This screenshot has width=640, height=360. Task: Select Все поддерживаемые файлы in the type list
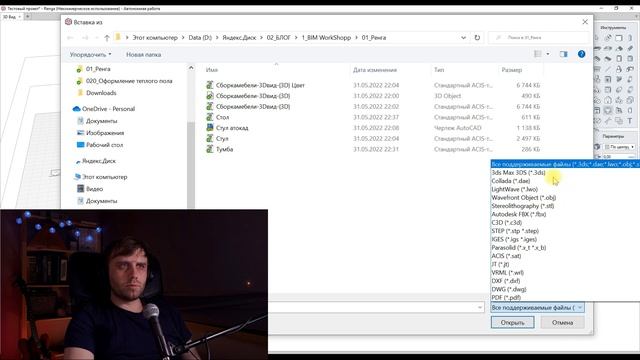tap(565, 164)
